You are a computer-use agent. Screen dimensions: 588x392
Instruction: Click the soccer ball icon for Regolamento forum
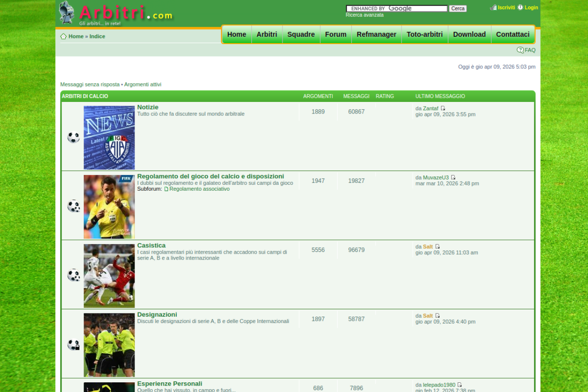click(x=73, y=206)
